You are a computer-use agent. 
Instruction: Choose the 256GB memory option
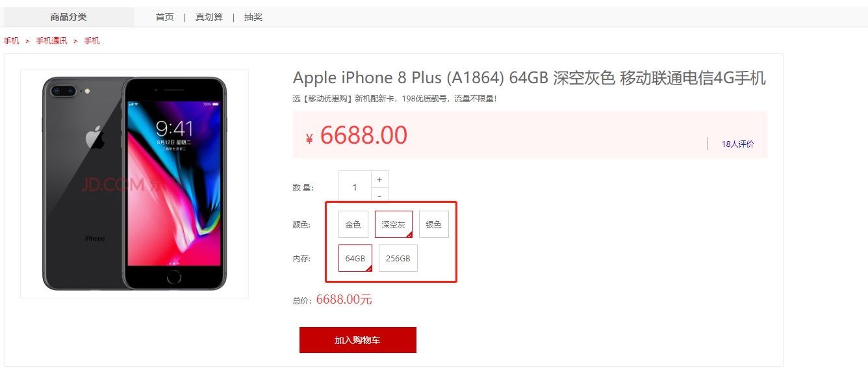tap(398, 258)
